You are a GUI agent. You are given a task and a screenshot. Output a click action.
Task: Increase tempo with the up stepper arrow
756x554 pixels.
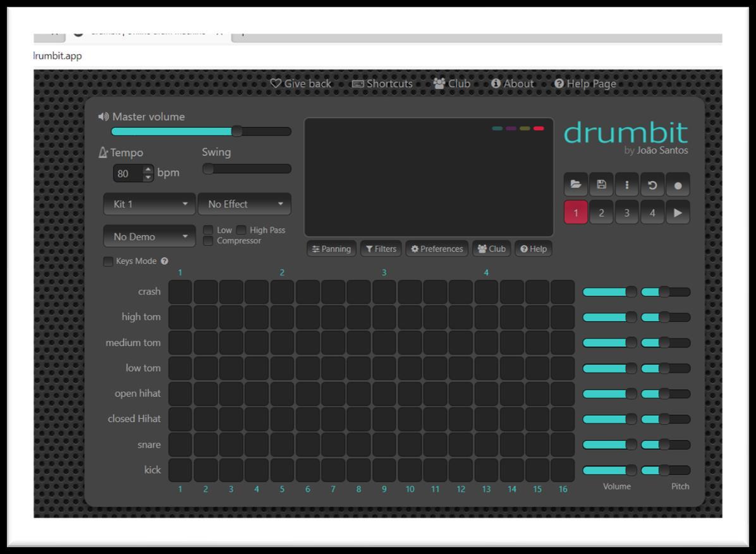click(148, 169)
